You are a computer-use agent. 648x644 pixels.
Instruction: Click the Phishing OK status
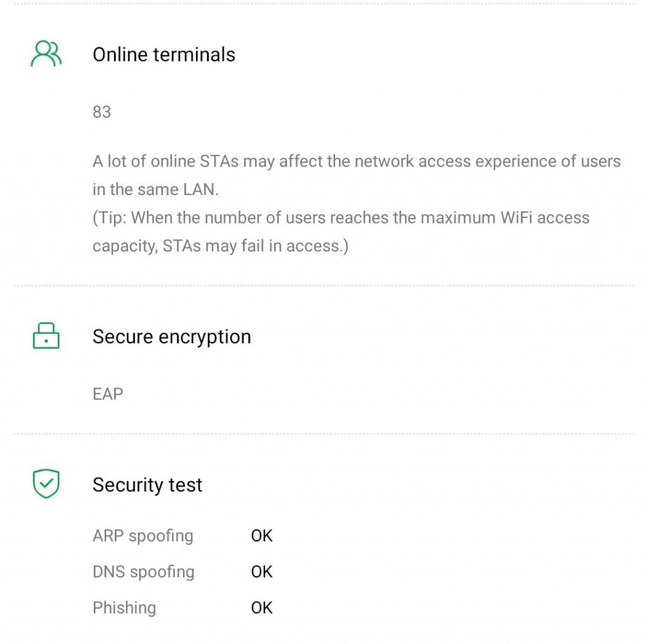click(261, 608)
